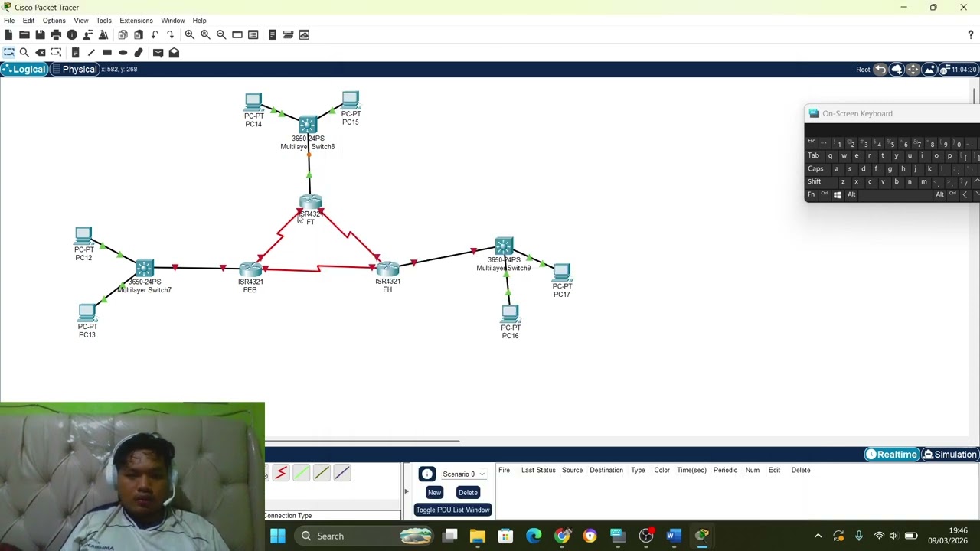Screen dimensions: 980x551
Task: Expand the PDU panel with the small arrow
Action: coord(407,491)
